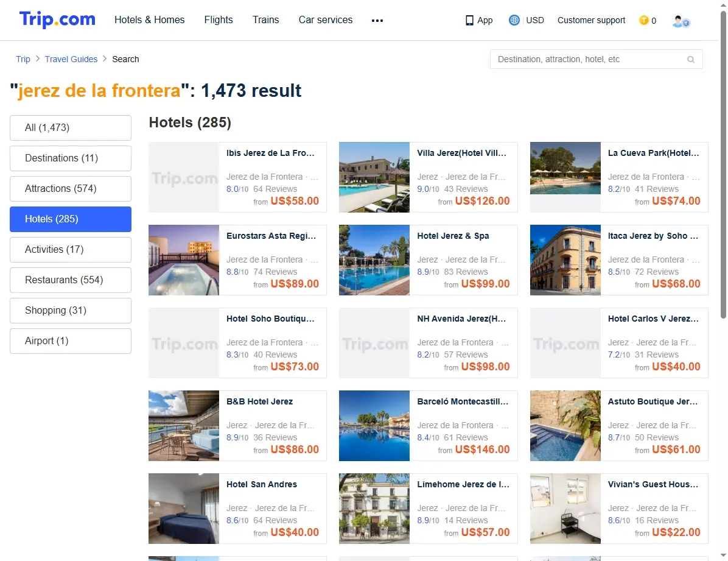The width and height of the screenshot is (728, 561).
Task: Select the Shopping (31) filter
Action: [71, 311]
